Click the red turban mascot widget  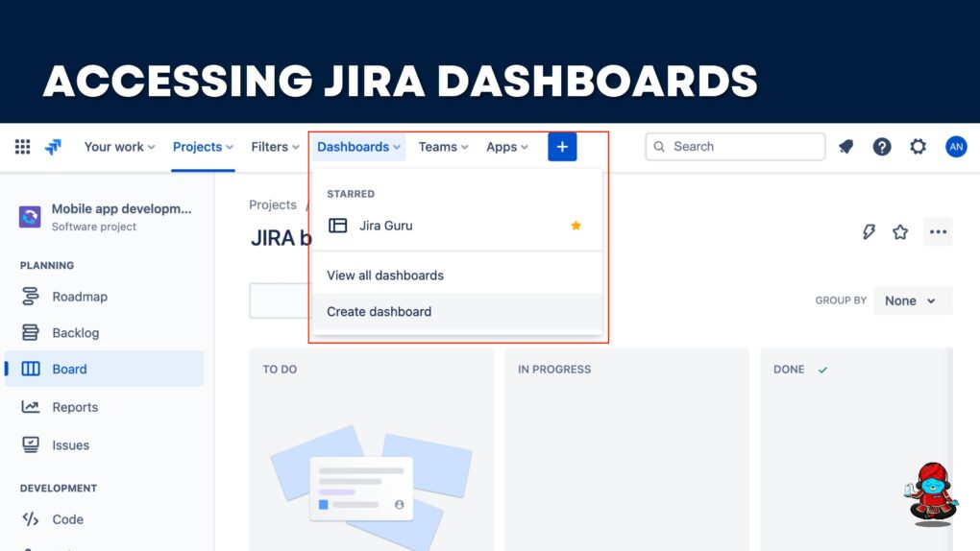tap(931, 494)
